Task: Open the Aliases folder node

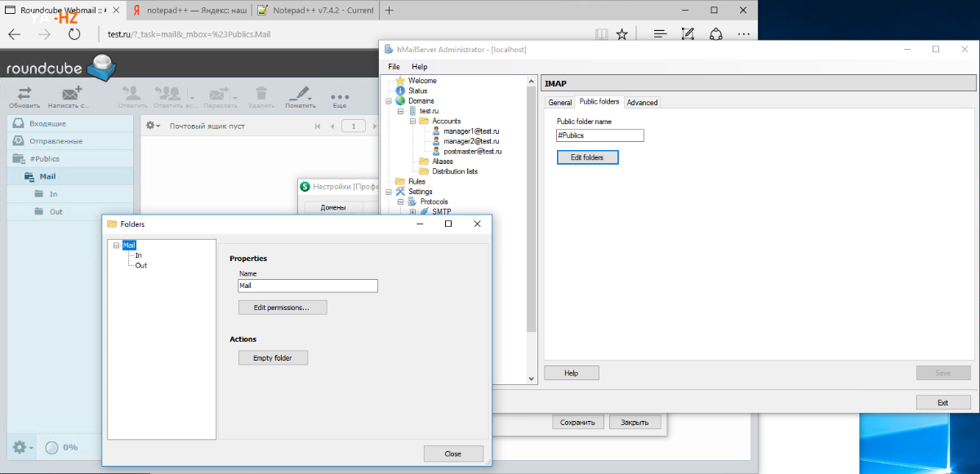Action: (442, 162)
